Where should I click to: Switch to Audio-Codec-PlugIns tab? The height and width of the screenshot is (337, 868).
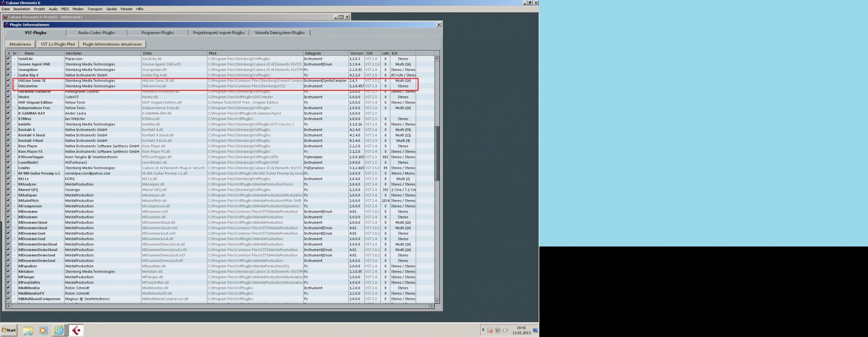[97, 33]
